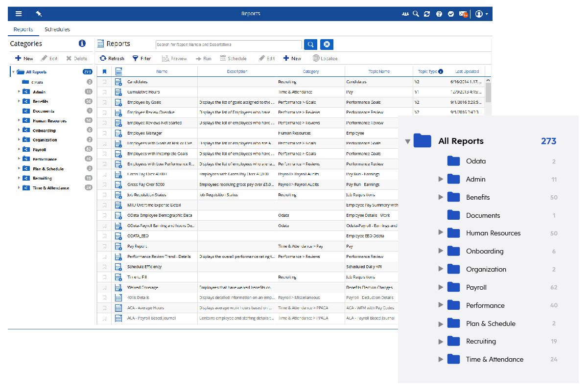Clear the search with the X button
Image resolution: width=588 pixels, height=392 pixels.
click(327, 45)
